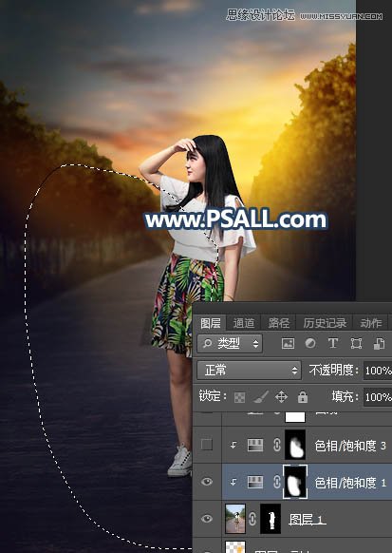Filter layers by smart object icon
This screenshot has width=392, height=553.
tap(379, 344)
